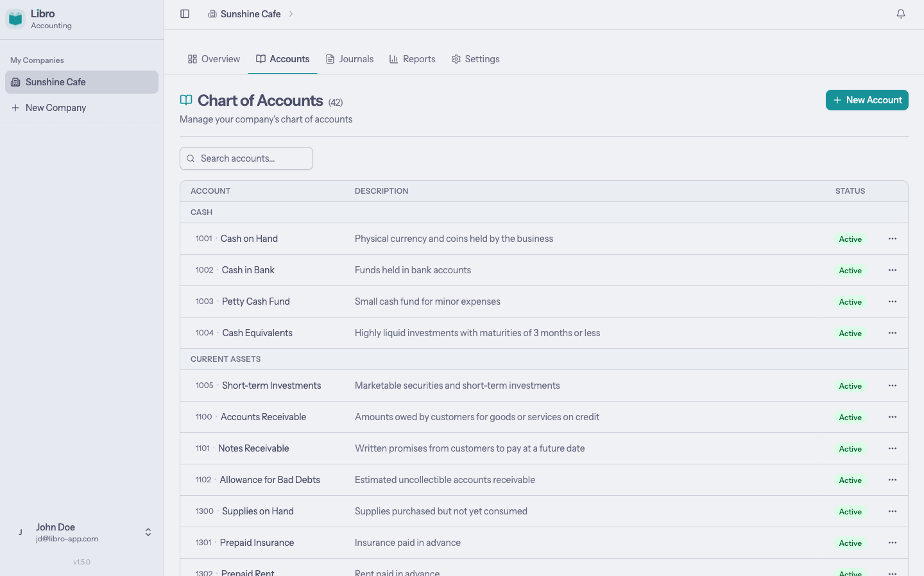Open the actions menu for Petty Cash Fund
The width and height of the screenshot is (924, 576).
(x=892, y=301)
